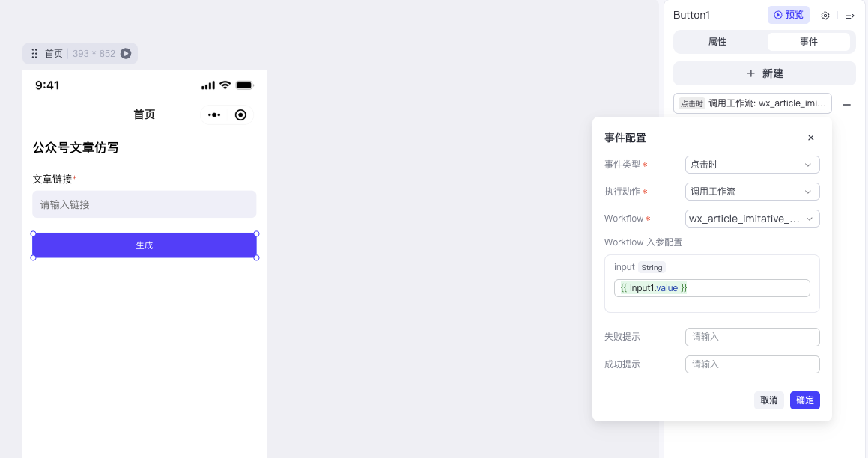The height and width of the screenshot is (458, 868).
Task: Click the 新建 button to add an event
Action: pyautogui.click(x=764, y=73)
